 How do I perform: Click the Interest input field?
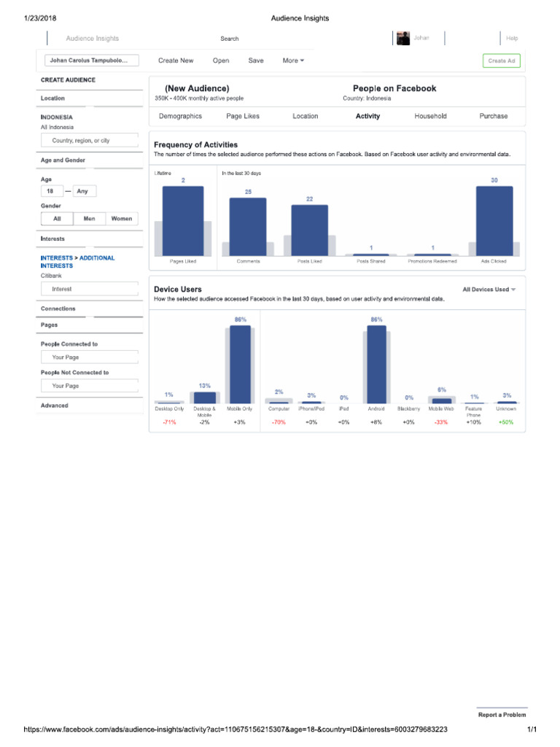[90, 289]
